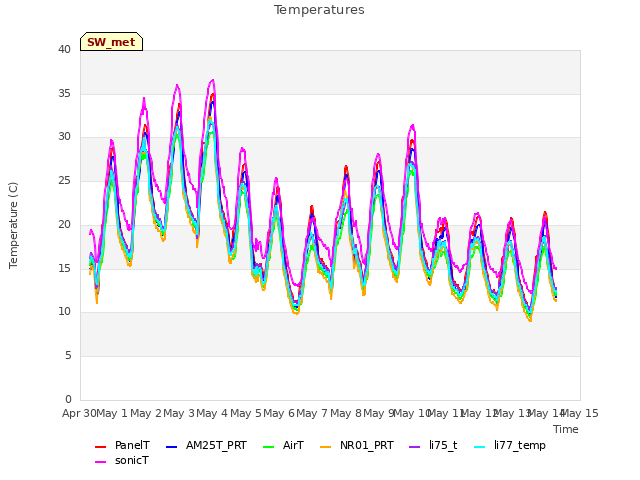Click the Time x-axis title
The image size is (640, 480).
tap(566, 429)
